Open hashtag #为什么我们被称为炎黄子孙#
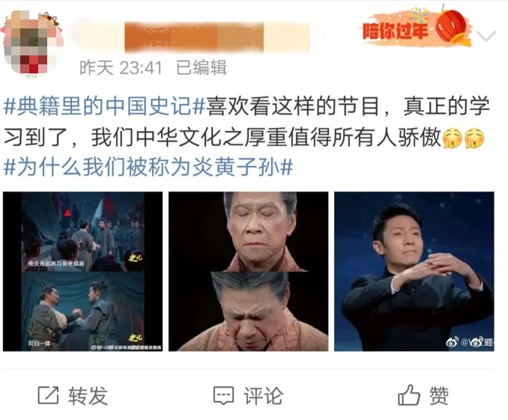 tap(148, 167)
